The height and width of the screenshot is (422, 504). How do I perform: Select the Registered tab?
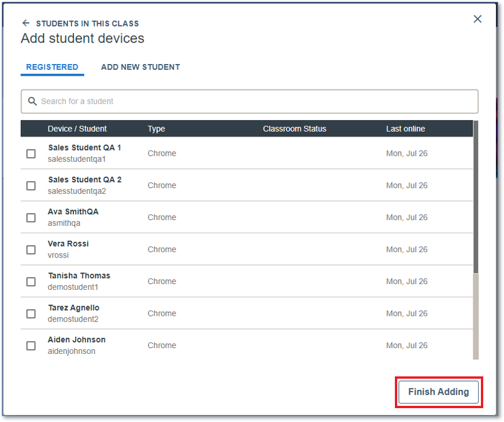tap(52, 67)
